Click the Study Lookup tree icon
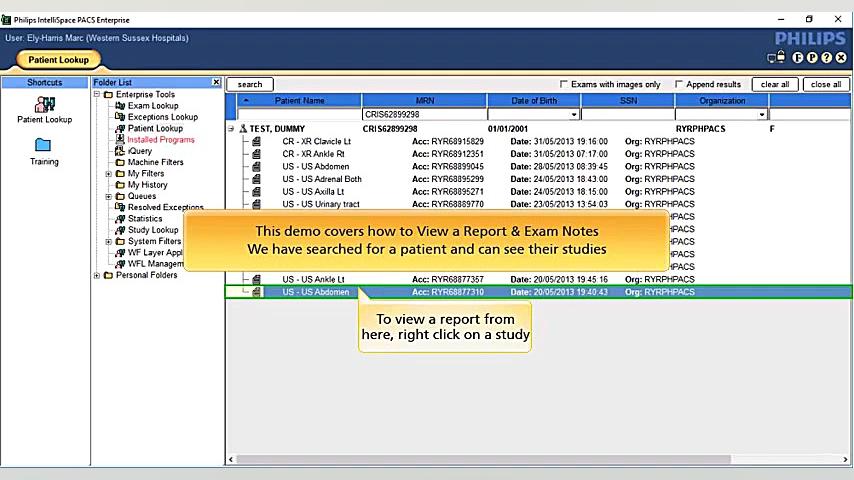This screenshot has height=480, width=854. pos(120,230)
